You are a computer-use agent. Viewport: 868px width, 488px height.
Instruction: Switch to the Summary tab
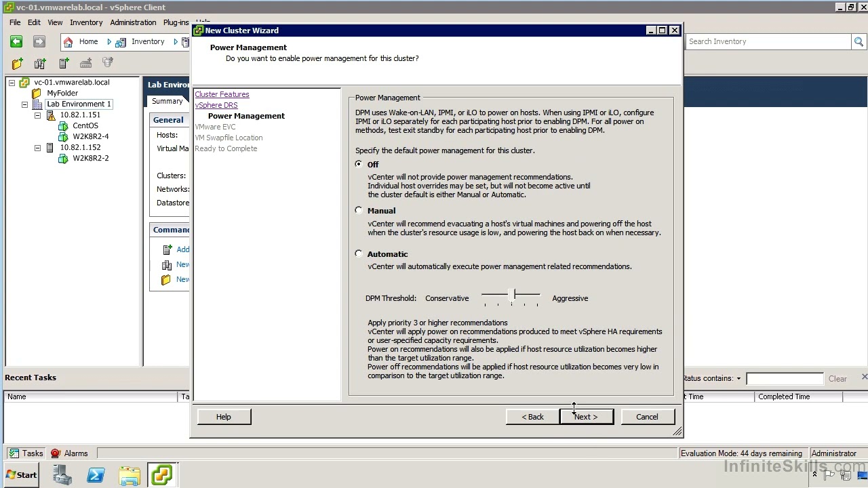(167, 101)
